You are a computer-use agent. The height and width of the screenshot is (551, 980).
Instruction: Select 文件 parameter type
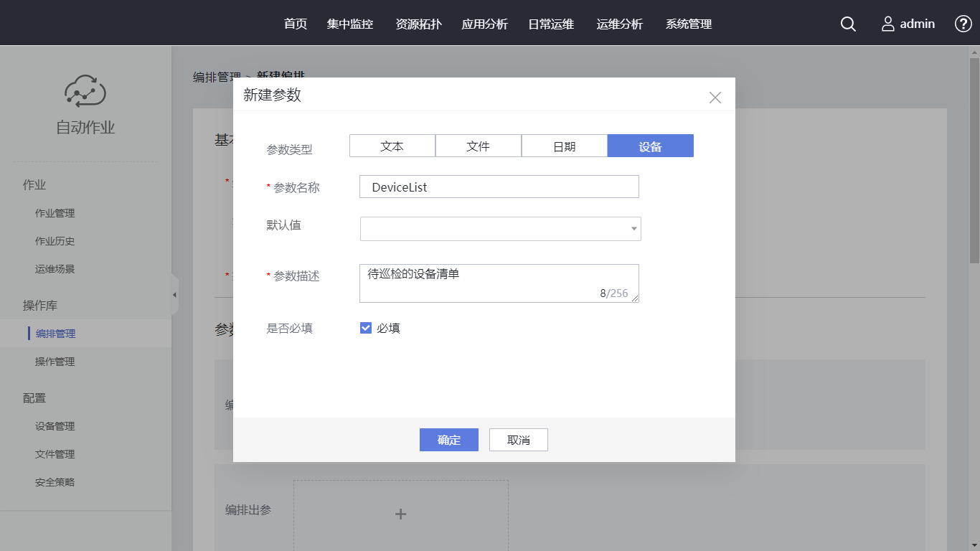coord(478,146)
